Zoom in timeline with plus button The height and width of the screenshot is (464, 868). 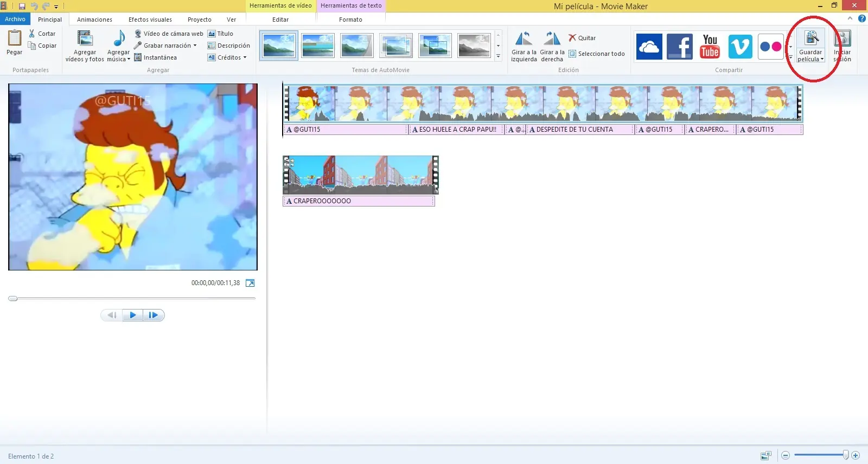click(x=856, y=455)
